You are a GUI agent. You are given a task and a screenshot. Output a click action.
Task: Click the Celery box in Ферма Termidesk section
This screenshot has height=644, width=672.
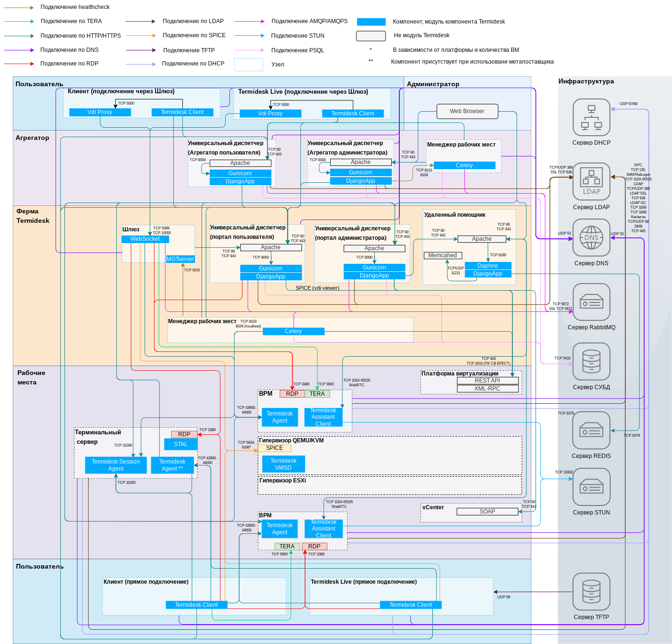tap(293, 331)
